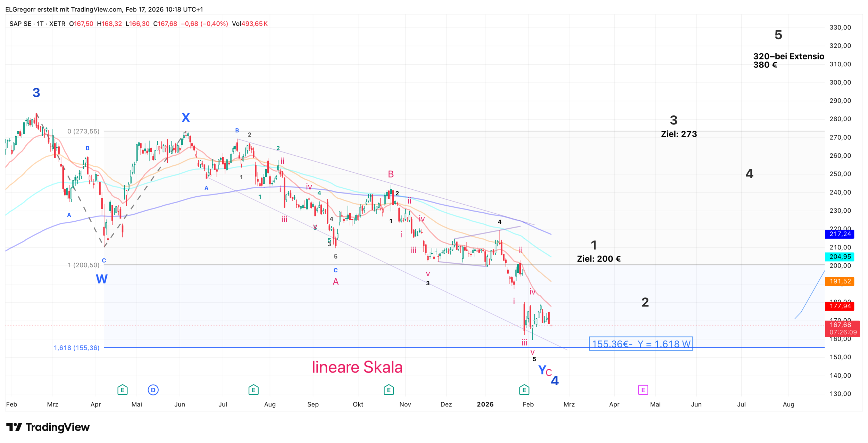868x443 pixels.
Task: Click the red 177,94 price label
Action: (840, 306)
